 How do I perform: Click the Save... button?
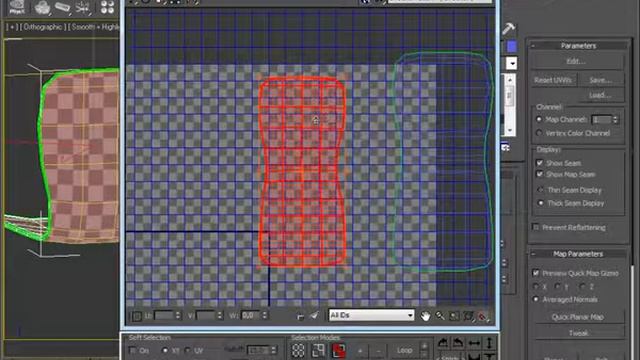point(601,80)
